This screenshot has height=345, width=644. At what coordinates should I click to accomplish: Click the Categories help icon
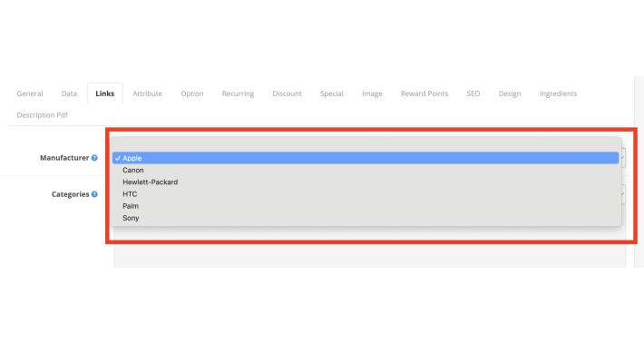tap(94, 194)
